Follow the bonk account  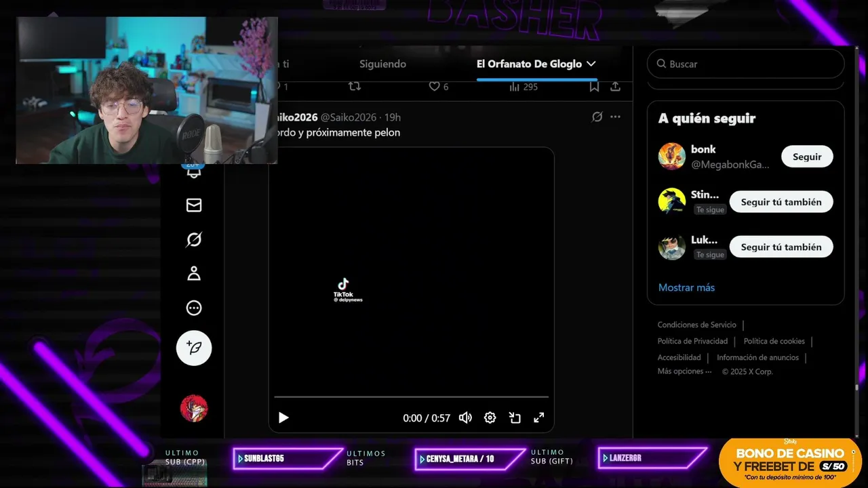point(807,157)
